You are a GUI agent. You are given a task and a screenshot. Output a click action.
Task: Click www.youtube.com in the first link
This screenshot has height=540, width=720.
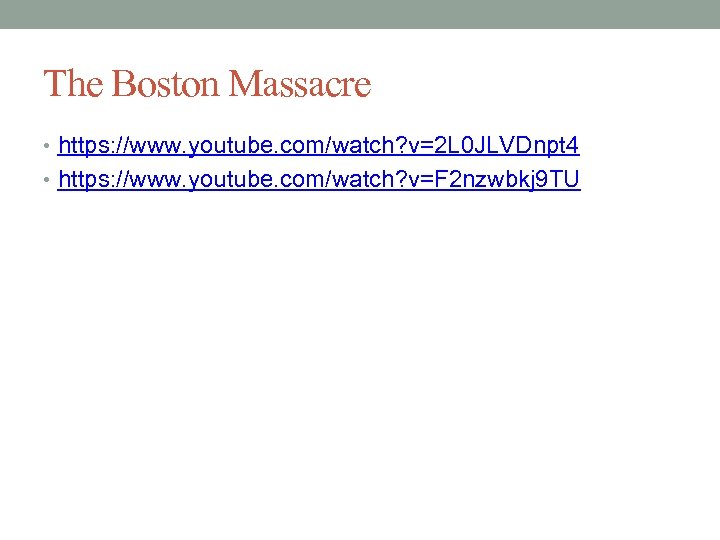click(226, 146)
